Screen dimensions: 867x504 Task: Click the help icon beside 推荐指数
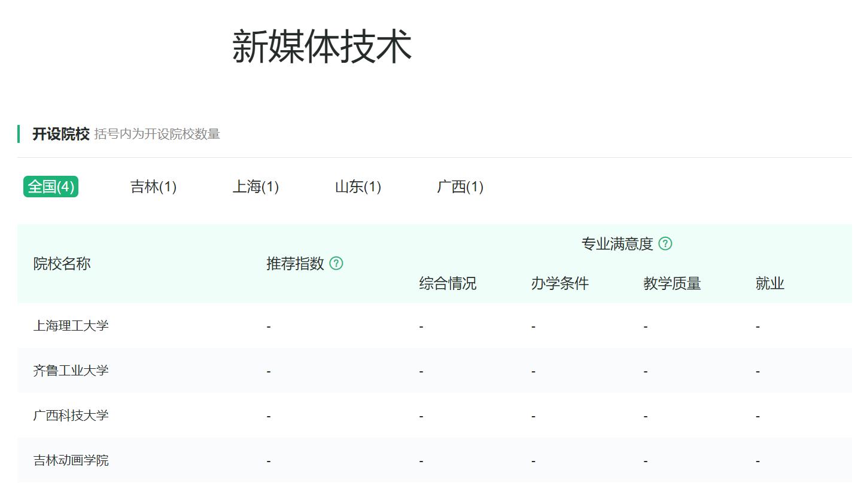pyautogui.click(x=336, y=263)
